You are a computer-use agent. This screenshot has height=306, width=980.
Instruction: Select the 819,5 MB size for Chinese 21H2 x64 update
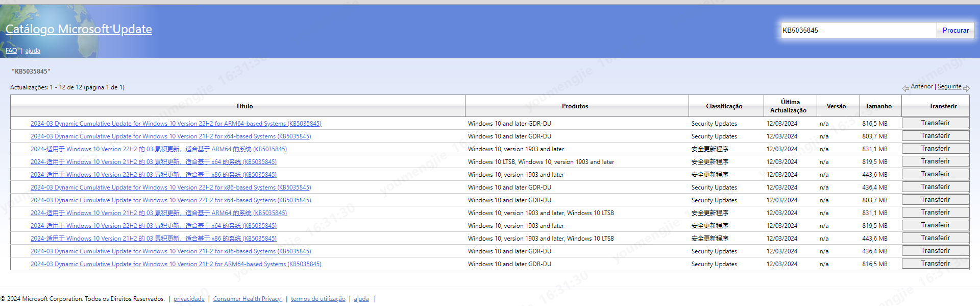[x=875, y=162]
